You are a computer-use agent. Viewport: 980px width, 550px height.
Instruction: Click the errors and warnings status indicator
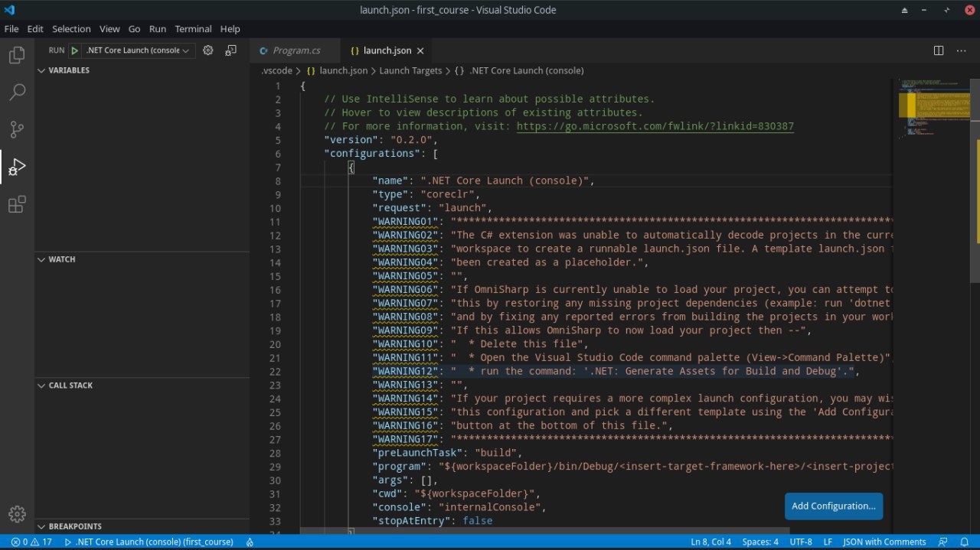click(31, 542)
